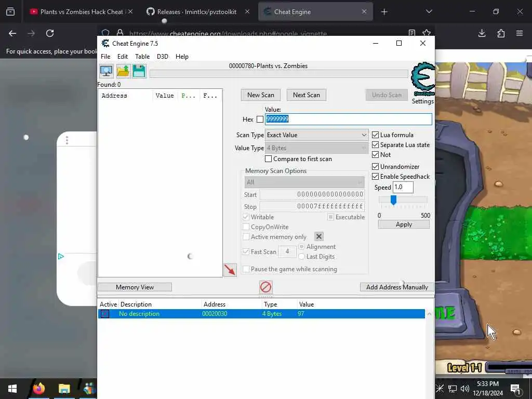Click the New Scan button

coord(261,95)
